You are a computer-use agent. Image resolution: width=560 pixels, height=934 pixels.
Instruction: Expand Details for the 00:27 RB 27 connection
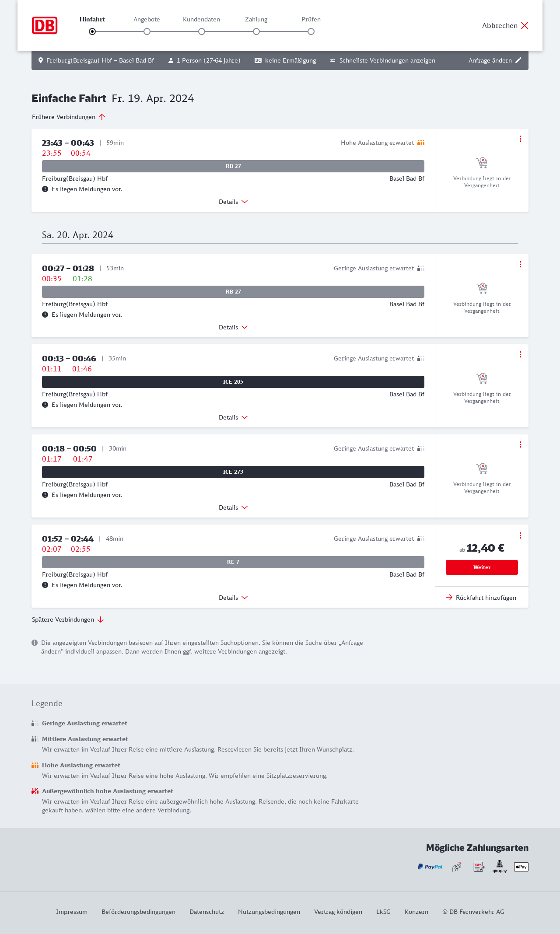pos(233,327)
